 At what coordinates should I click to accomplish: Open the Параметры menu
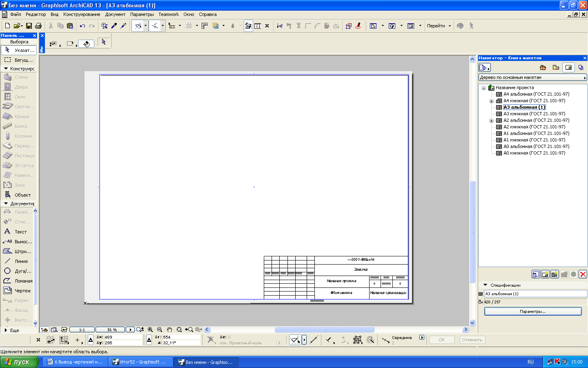click(142, 14)
